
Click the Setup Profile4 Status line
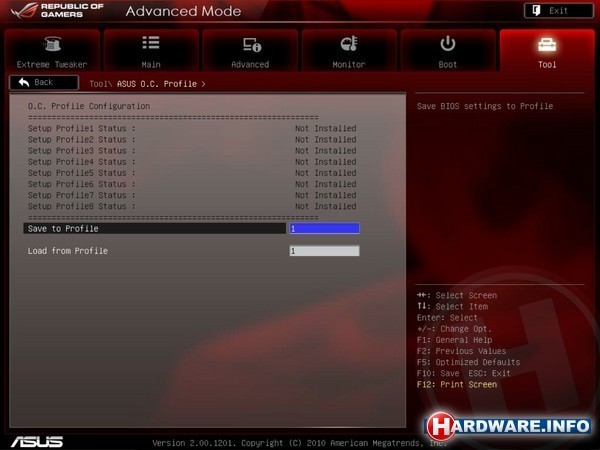click(192, 161)
